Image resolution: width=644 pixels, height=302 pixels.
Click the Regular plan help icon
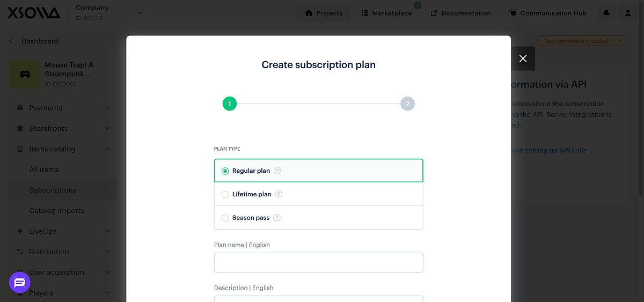277,171
